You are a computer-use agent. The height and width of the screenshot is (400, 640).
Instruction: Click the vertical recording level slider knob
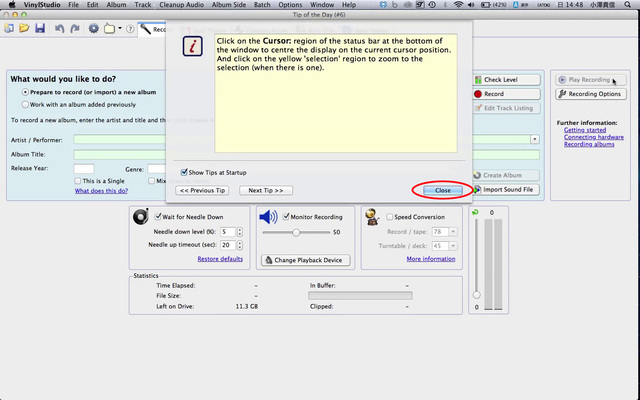click(x=476, y=295)
